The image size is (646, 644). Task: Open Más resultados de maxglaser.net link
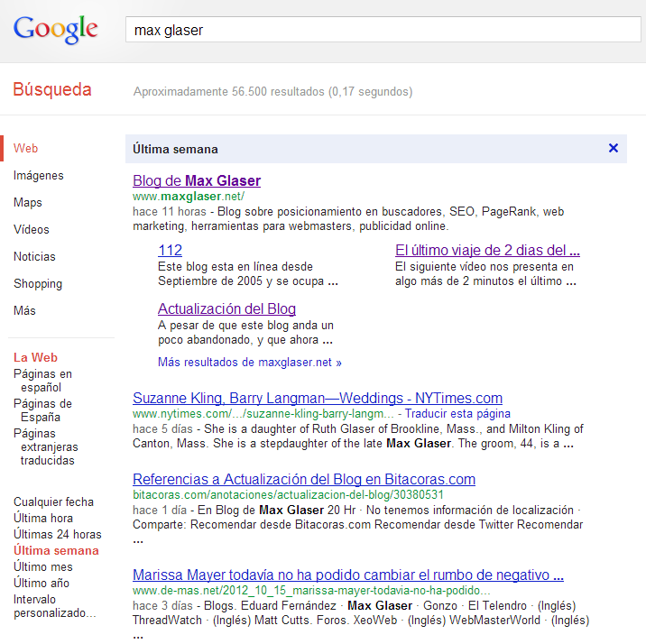pyautogui.click(x=250, y=363)
